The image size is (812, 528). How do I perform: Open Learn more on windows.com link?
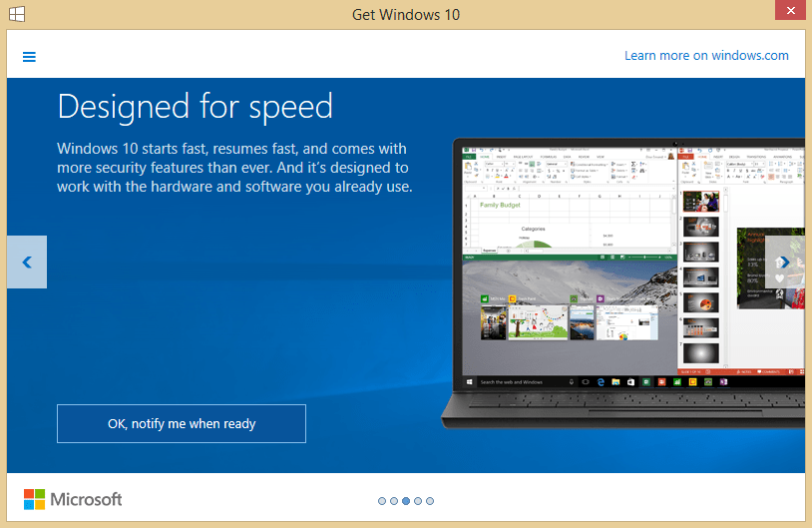point(706,56)
